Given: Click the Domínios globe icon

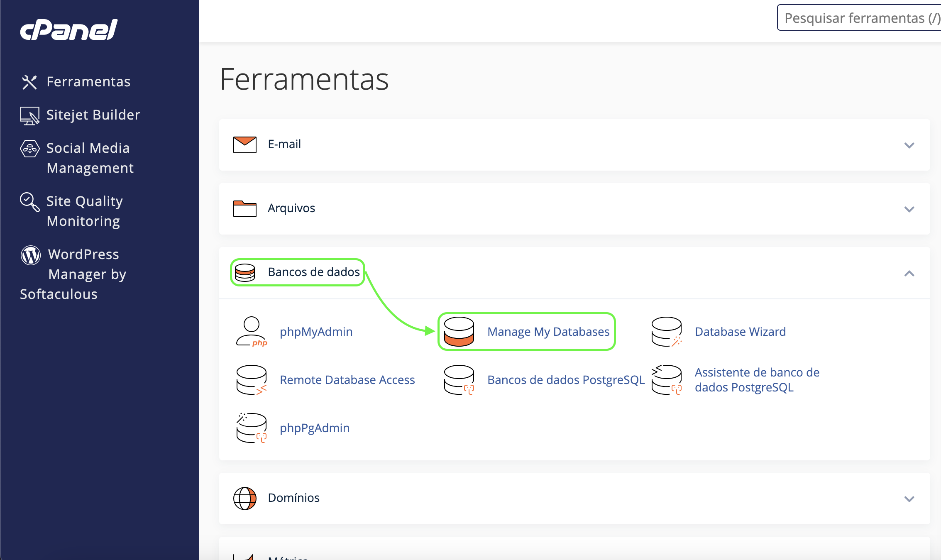Looking at the screenshot, I should 244,498.
